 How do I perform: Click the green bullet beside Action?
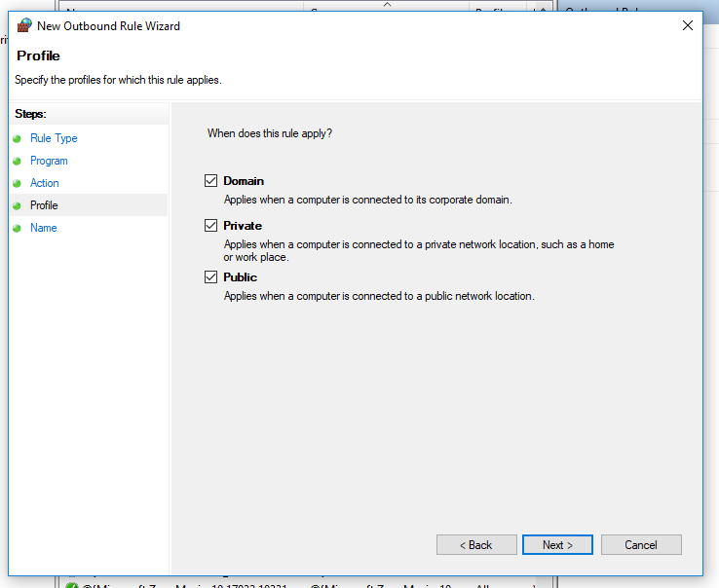pos(18,183)
